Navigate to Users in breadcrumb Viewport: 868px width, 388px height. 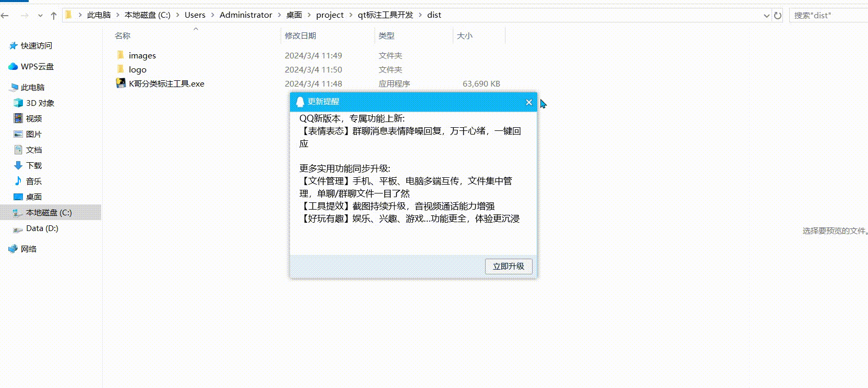click(x=195, y=15)
